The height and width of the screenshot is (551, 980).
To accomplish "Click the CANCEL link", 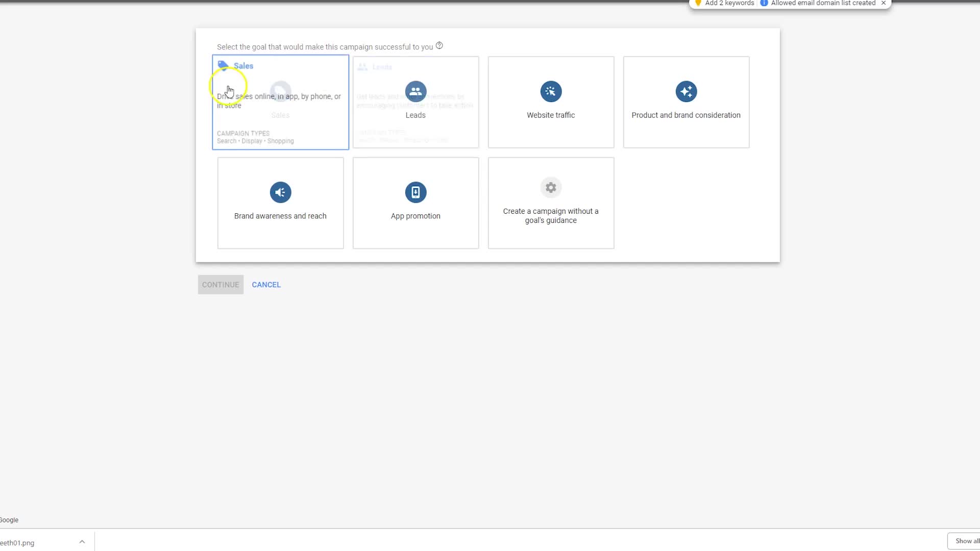I will tap(266, 285).
